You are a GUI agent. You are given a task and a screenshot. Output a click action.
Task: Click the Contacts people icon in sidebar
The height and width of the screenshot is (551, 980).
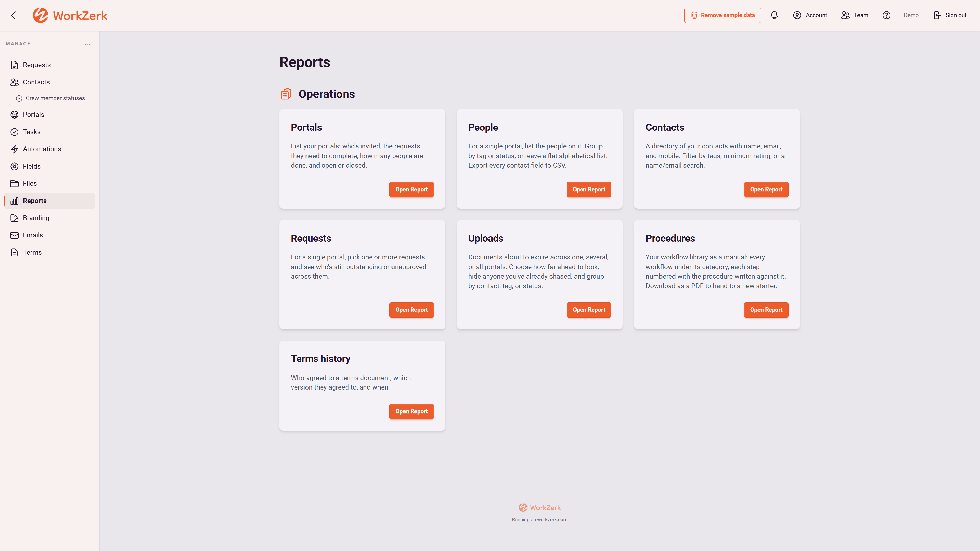tap(15, 82)
